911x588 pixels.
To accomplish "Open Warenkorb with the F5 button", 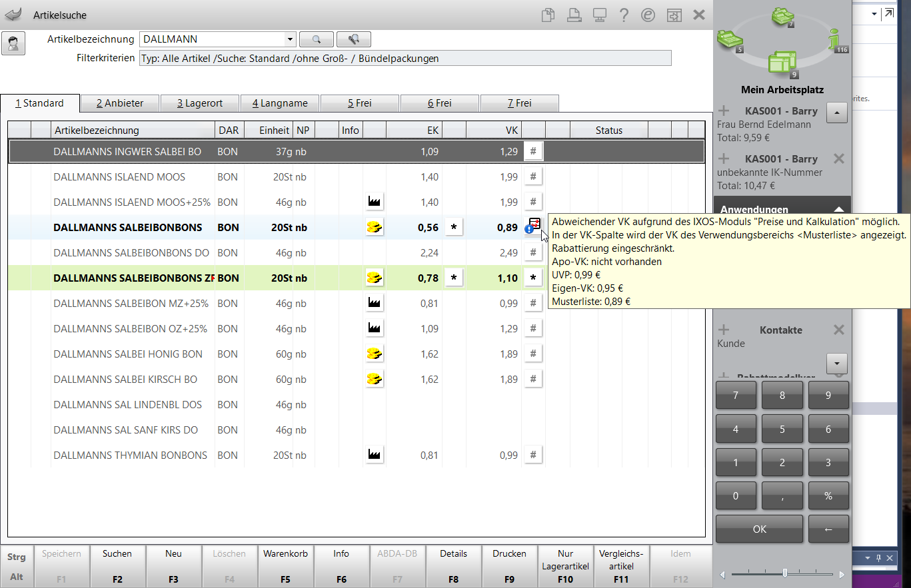I will 285,566.
